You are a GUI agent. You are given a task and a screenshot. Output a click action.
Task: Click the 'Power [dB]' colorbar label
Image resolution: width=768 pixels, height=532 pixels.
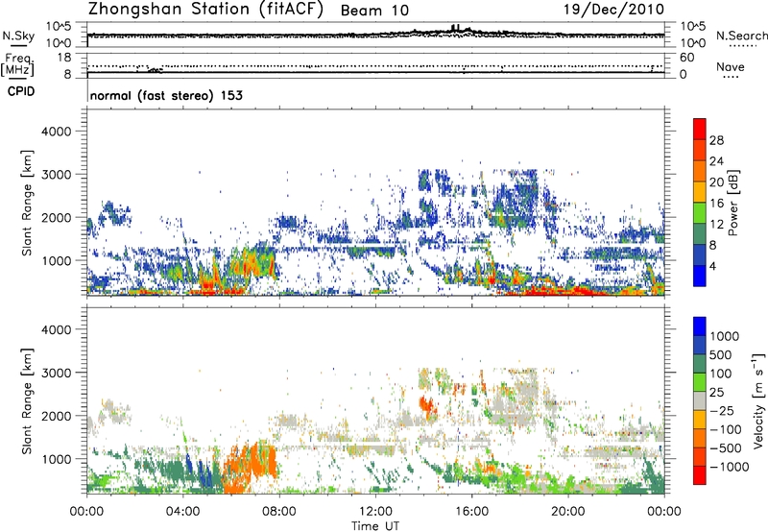(732, 203)
